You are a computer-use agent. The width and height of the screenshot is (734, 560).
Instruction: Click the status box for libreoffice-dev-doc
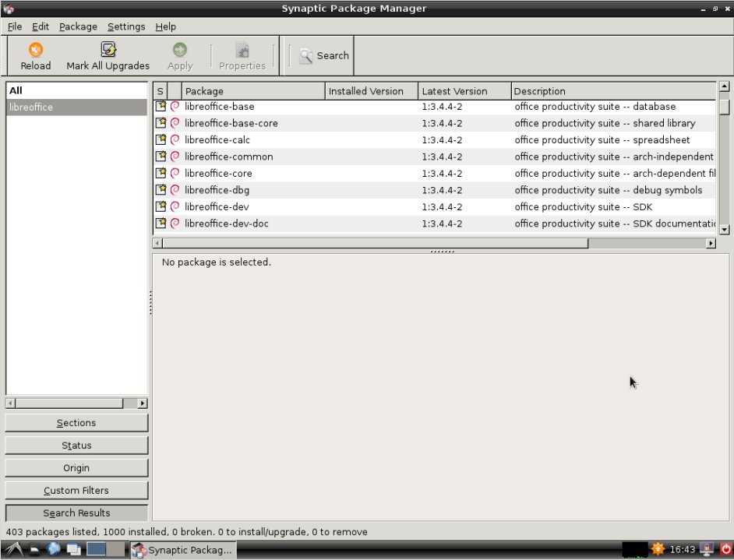(161, 224)
